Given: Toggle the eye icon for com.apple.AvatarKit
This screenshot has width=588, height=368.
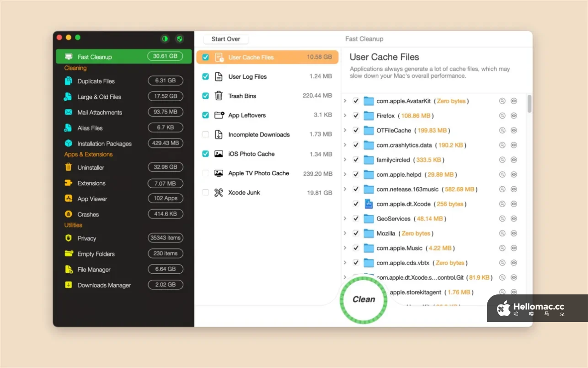Looking at the screenshot, I should tap(514, 101).
